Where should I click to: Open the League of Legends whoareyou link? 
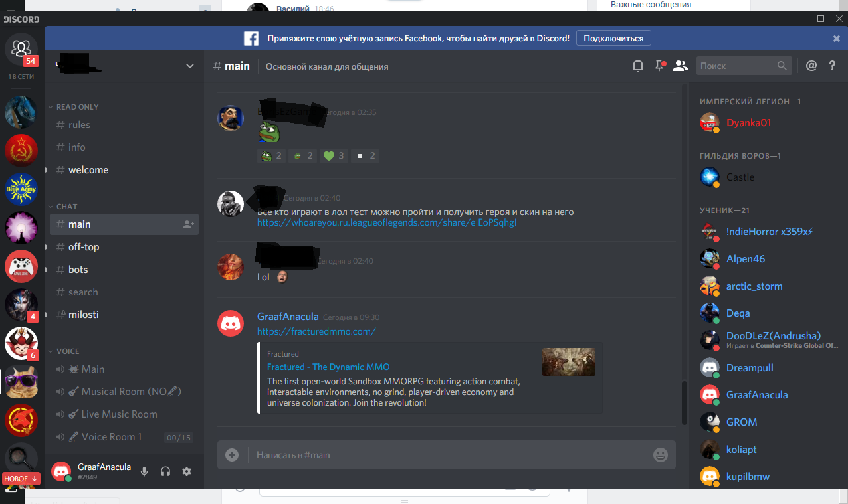pos(387,222)
